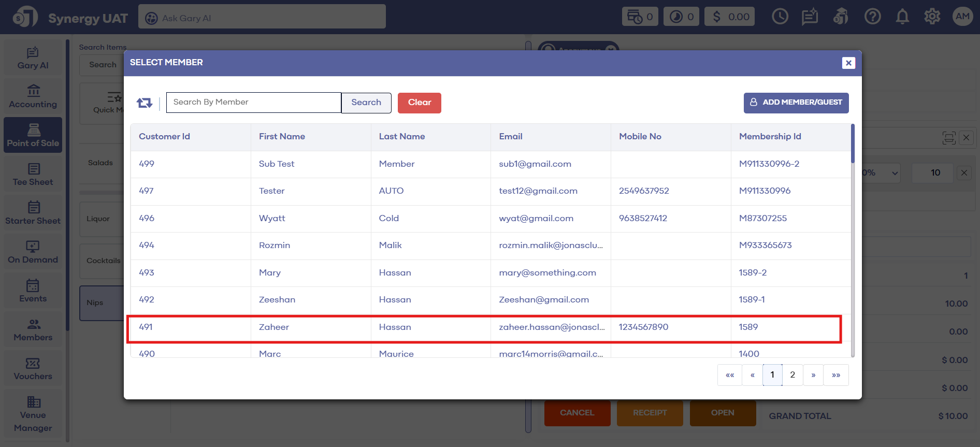Viewport: 980px width, 447px height.
Task: Open Accounting in the sidebar
Action: click(33, 97)
